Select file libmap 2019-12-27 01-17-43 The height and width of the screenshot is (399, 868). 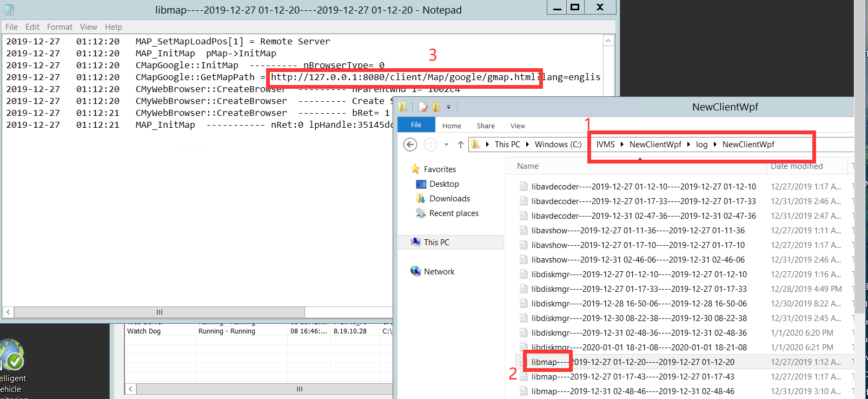coord(633,377)
